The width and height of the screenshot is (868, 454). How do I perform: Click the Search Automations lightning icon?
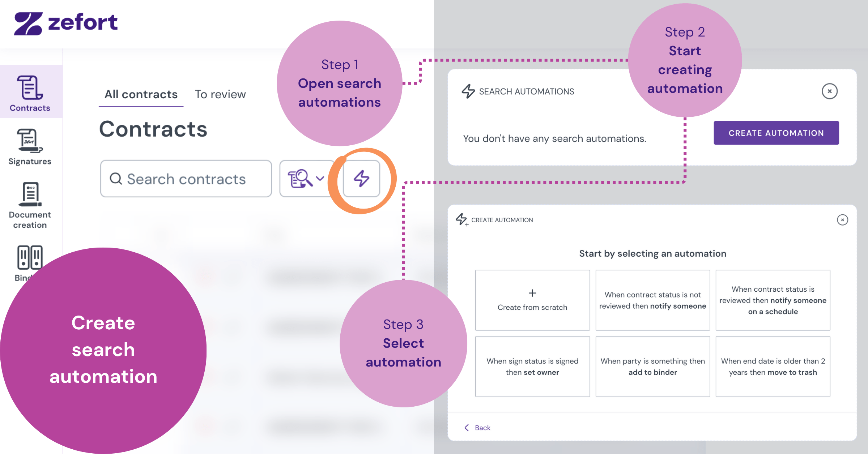coord(468,91)
